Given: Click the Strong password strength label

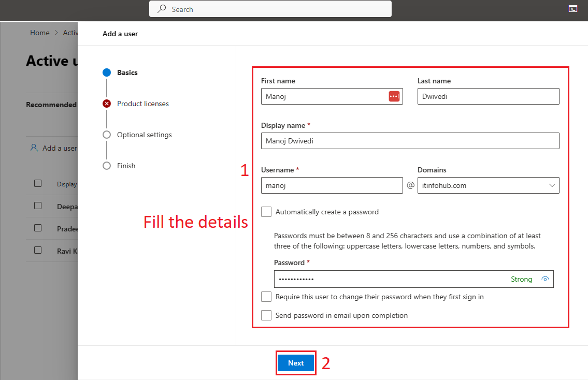Looking at the screenshot, I should pyautogui.click(x=521, y=279).
